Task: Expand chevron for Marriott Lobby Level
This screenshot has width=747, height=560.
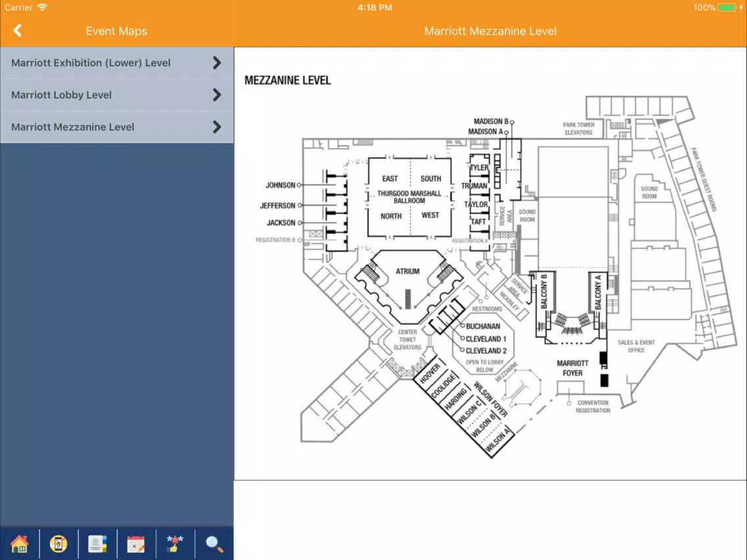Action: coord(217,95)
